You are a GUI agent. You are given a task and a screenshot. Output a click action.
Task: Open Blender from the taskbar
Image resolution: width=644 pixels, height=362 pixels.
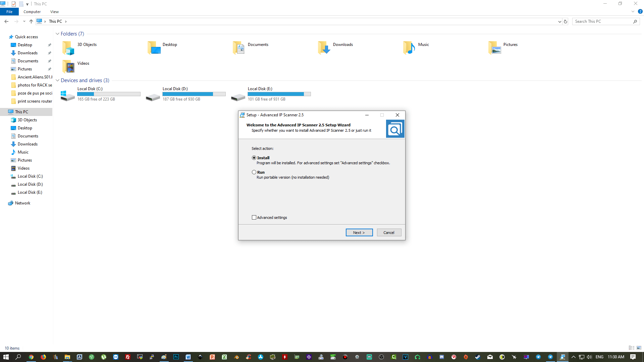coord(236,357)
